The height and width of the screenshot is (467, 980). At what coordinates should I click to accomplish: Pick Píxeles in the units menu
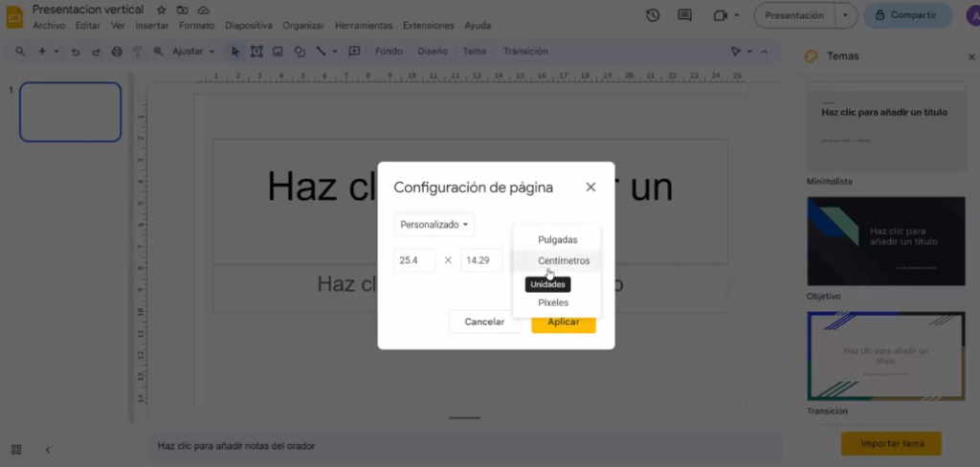[553, 302]
